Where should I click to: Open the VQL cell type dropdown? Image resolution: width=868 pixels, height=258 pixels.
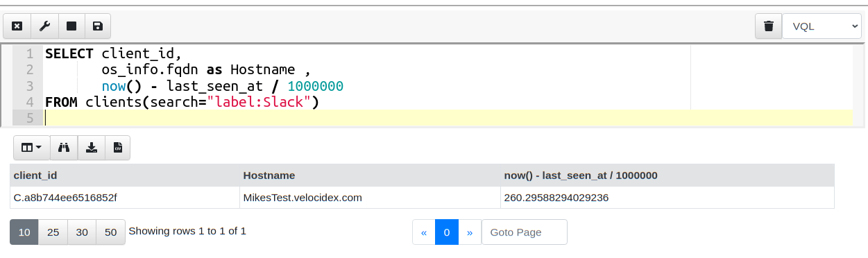coord(822,26)
